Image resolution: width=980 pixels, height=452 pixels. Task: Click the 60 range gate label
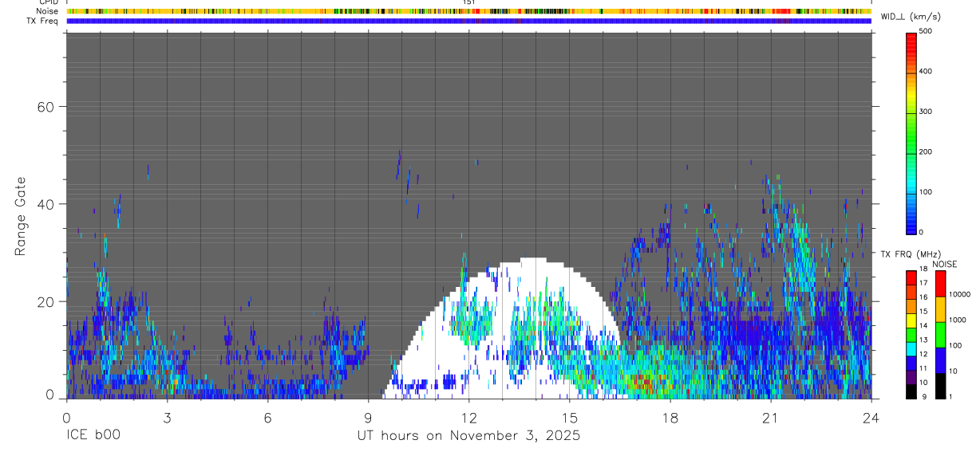[x=44, y=106]
